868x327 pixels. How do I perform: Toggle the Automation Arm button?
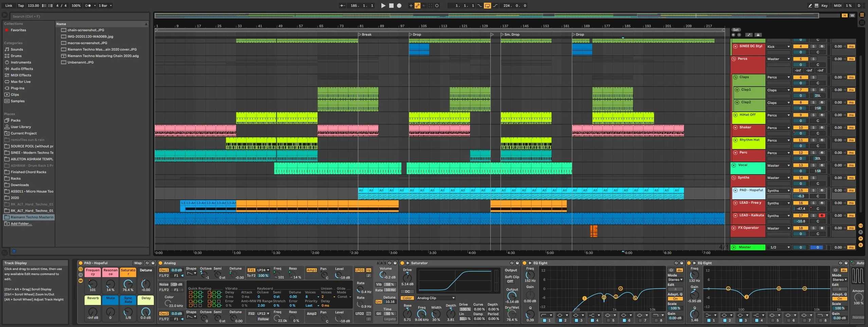(x=417, y=5)
